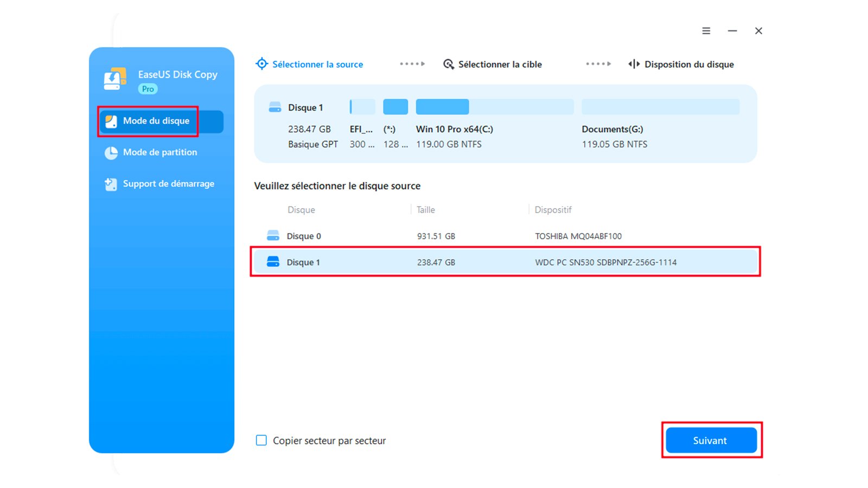Click the Suivant button
The height and width of the screenshot is (488, 868).
[711, 440]
